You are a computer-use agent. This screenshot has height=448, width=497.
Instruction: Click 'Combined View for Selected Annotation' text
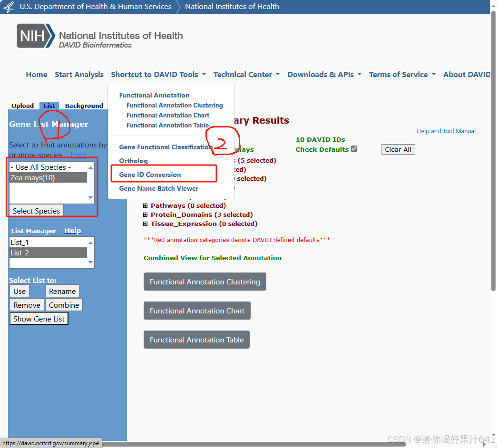pyautogui.click(x=213, y=258)
